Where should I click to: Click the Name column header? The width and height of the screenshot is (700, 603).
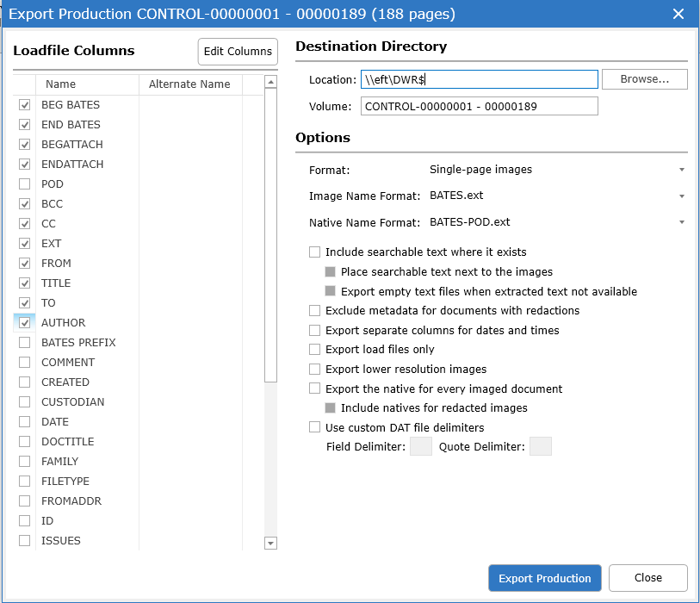pos(88,84)
